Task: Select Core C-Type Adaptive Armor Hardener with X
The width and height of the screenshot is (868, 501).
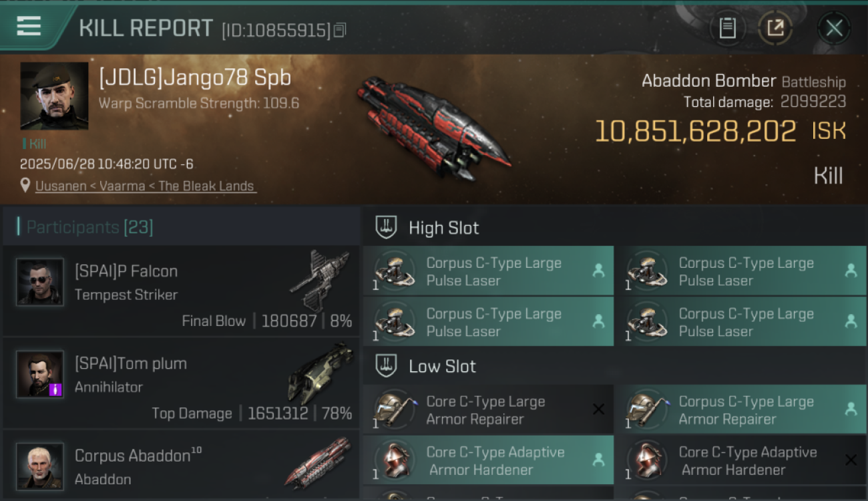Action: pyautogui.click(x=740, y=460)
